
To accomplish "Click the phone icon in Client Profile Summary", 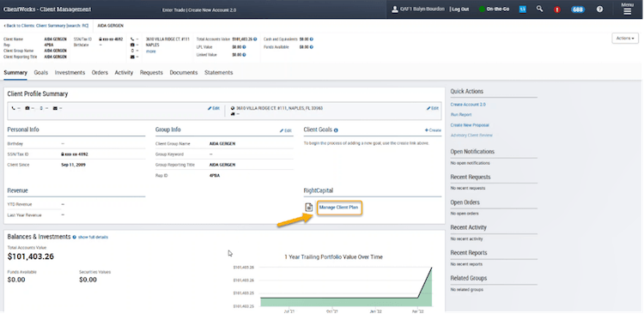I will pos(14,108).
